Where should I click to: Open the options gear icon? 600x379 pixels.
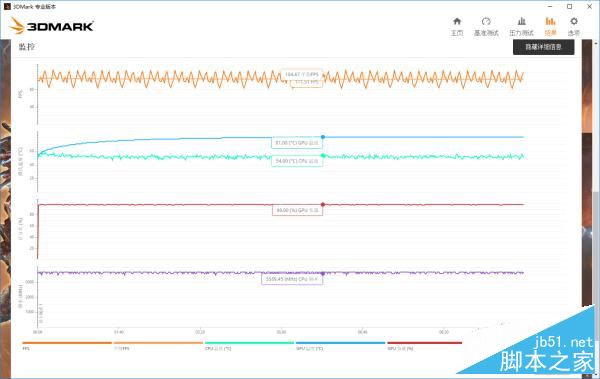574,21
